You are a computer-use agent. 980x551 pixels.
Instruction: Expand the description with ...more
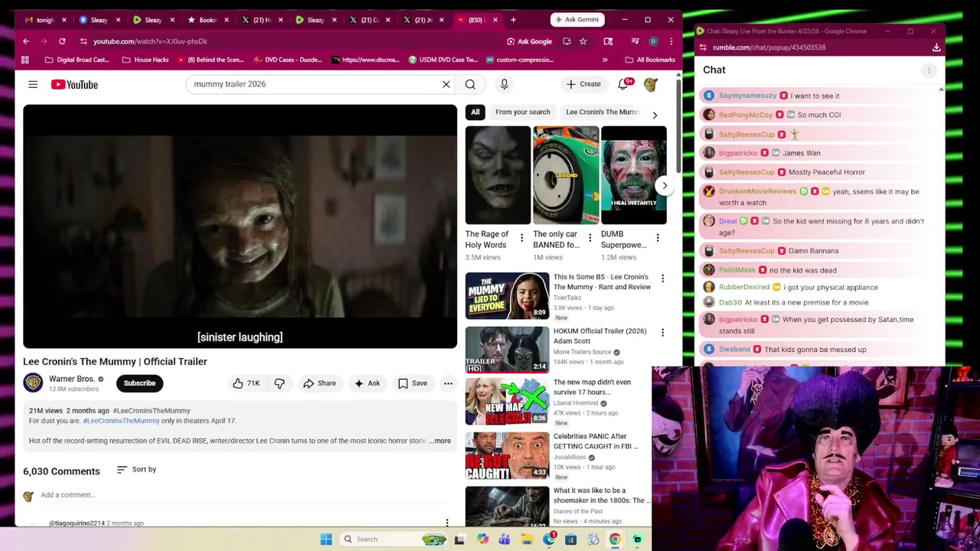pyautogui.click(x=440, y=442)
